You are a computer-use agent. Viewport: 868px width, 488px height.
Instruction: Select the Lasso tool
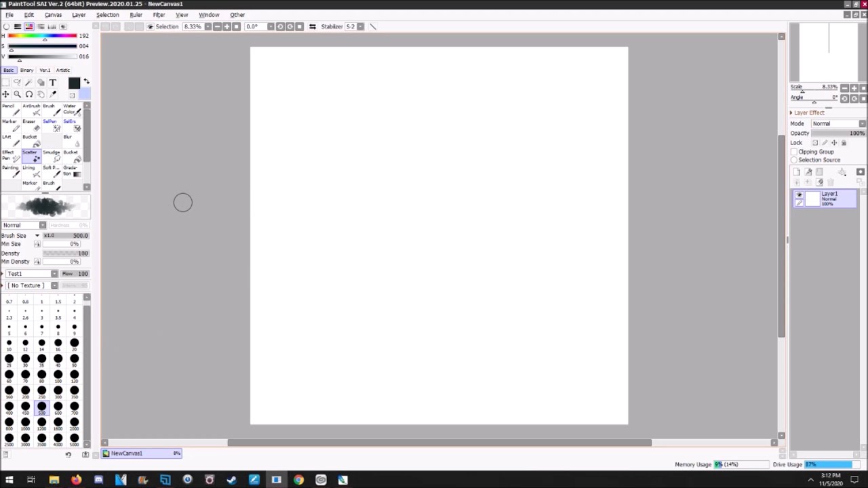pyautogui.click(x=18, y=83)
